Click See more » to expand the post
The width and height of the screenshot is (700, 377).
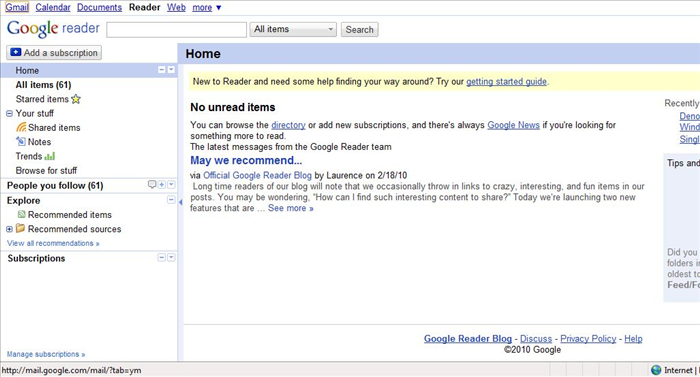coord(291,208)
